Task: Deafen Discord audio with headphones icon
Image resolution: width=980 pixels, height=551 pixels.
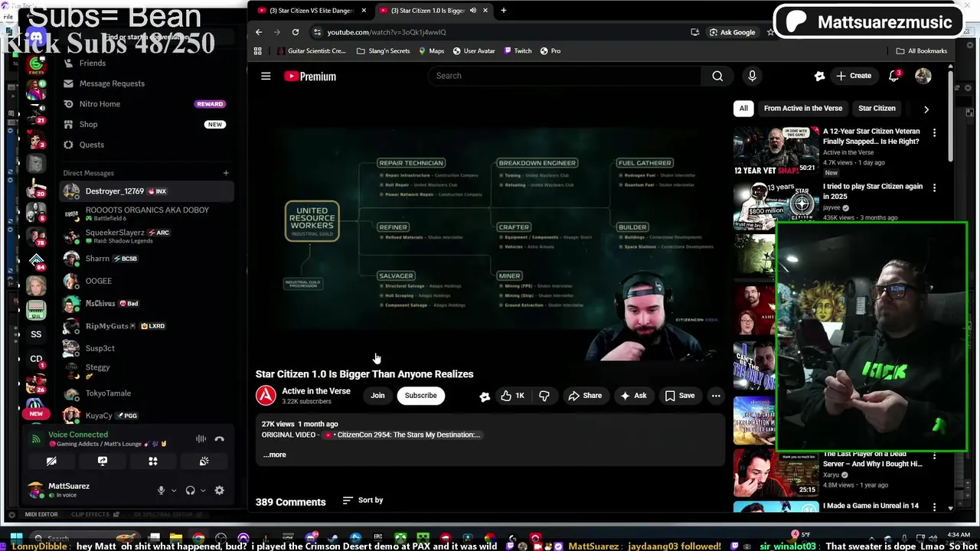Action: pos(190,491)
